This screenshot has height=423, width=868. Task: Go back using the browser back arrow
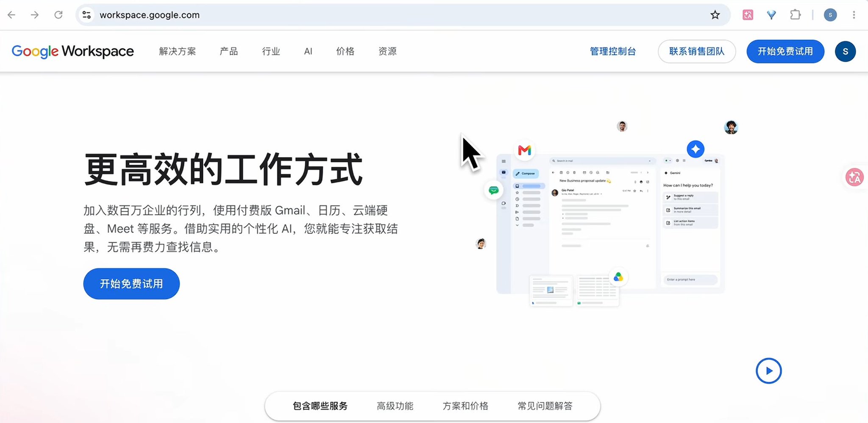tap(11, 15)
